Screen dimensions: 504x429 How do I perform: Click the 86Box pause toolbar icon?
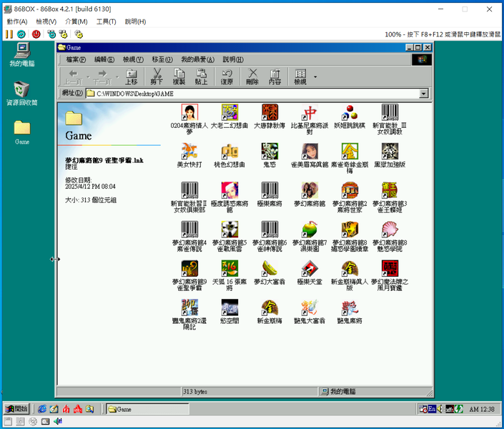point(9,34)
